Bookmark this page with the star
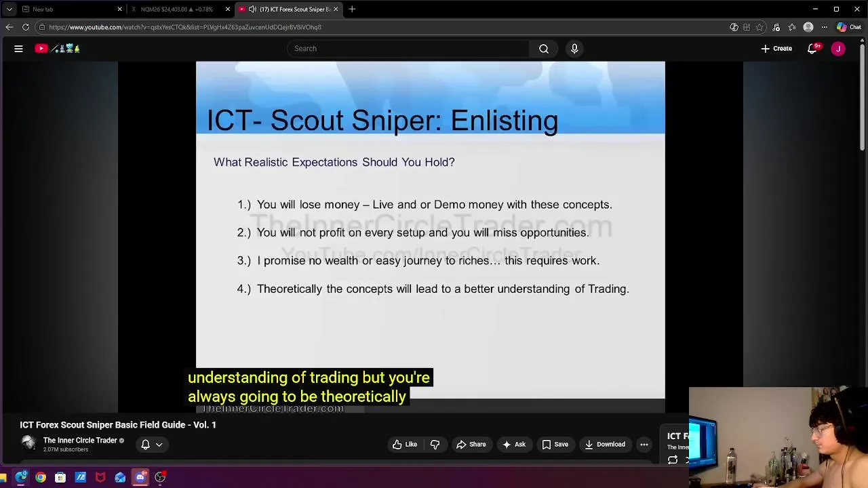 point(760,27)
